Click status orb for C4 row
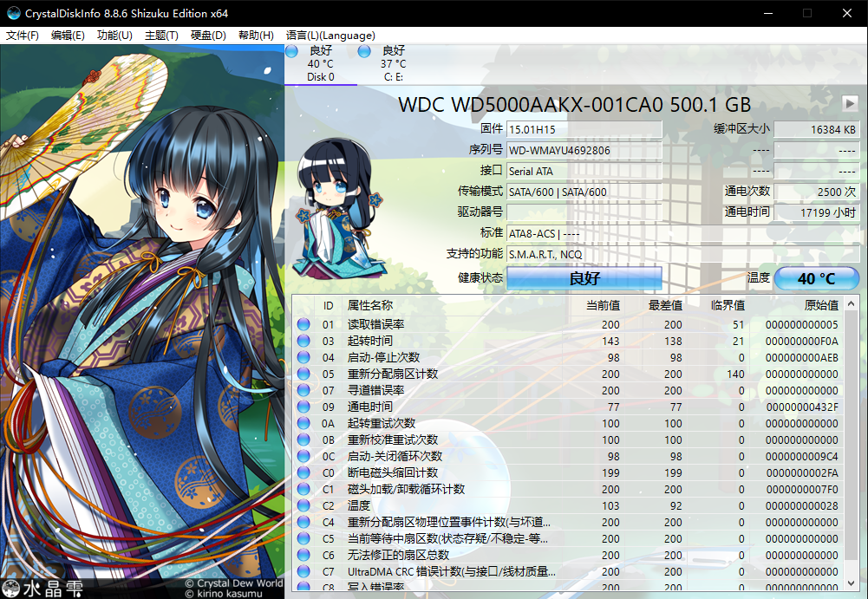Viewport: 868px width, 599px height. click(303, 522)
